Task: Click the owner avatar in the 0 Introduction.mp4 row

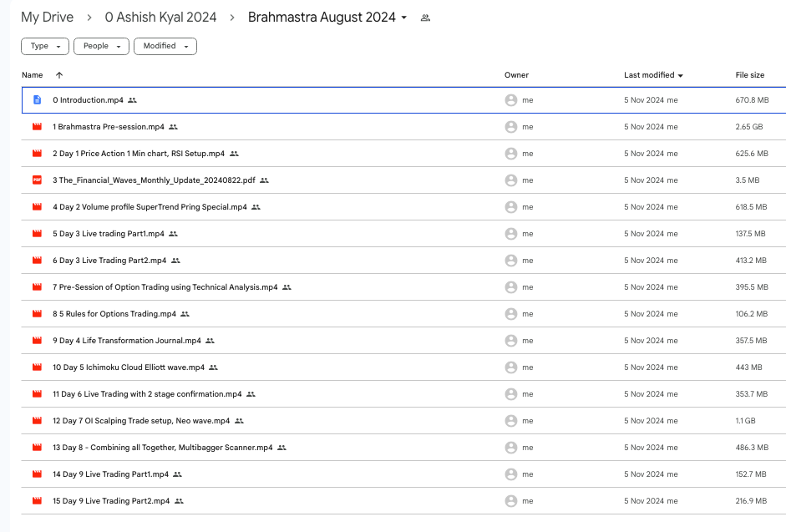Action: click(x=511, y=100)
